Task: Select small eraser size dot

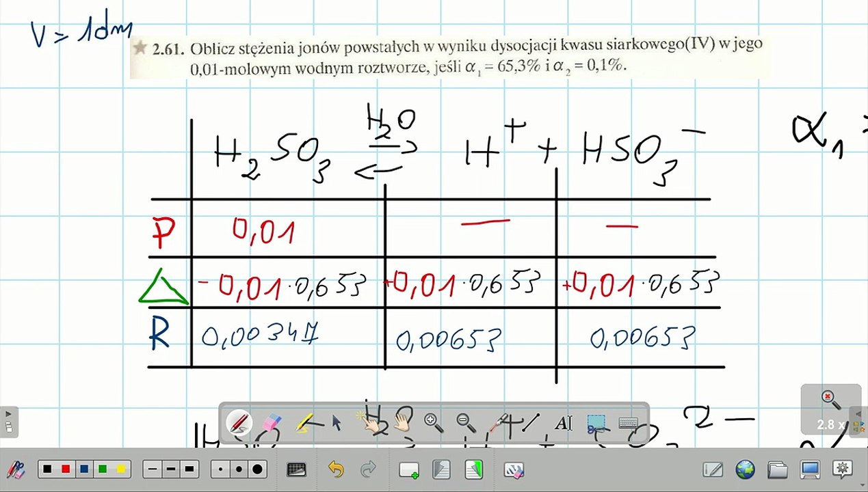Action: click(221, 469)
